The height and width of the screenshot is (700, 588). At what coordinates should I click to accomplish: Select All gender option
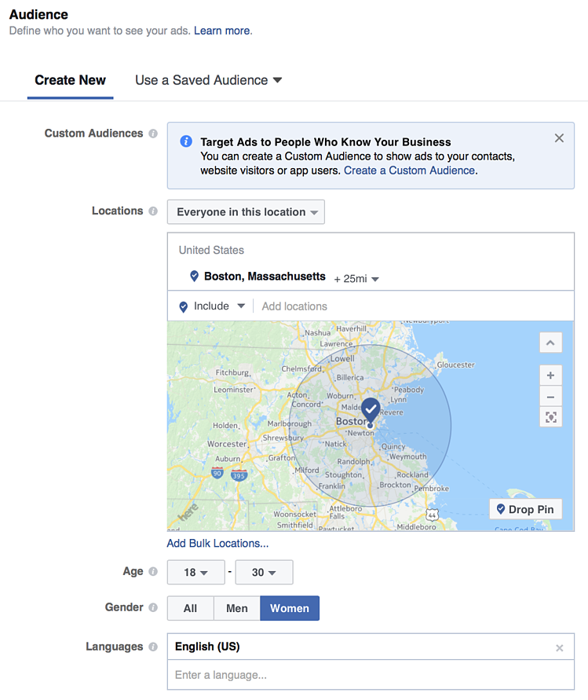[x=190, y=608]
